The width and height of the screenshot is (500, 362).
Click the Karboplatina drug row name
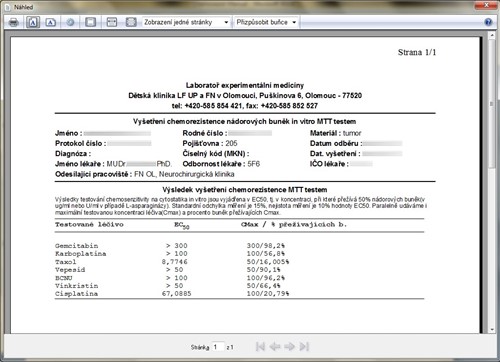coord(81,254)
